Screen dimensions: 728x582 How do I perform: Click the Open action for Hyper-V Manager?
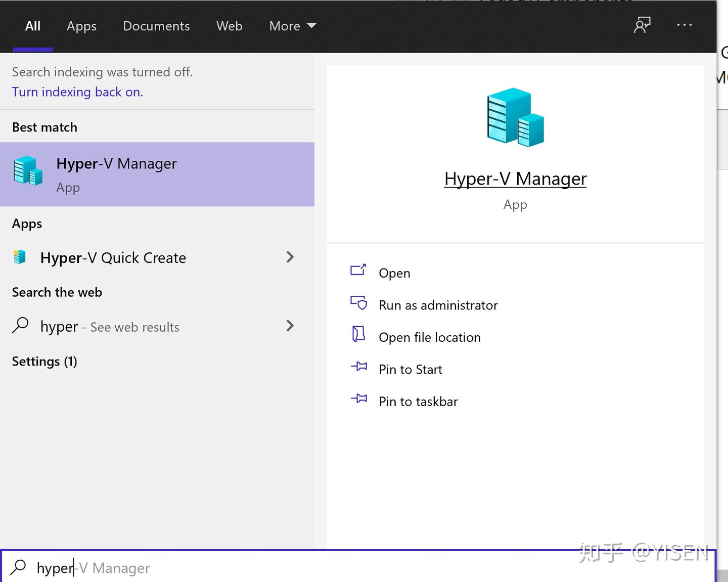coord(394,273)
